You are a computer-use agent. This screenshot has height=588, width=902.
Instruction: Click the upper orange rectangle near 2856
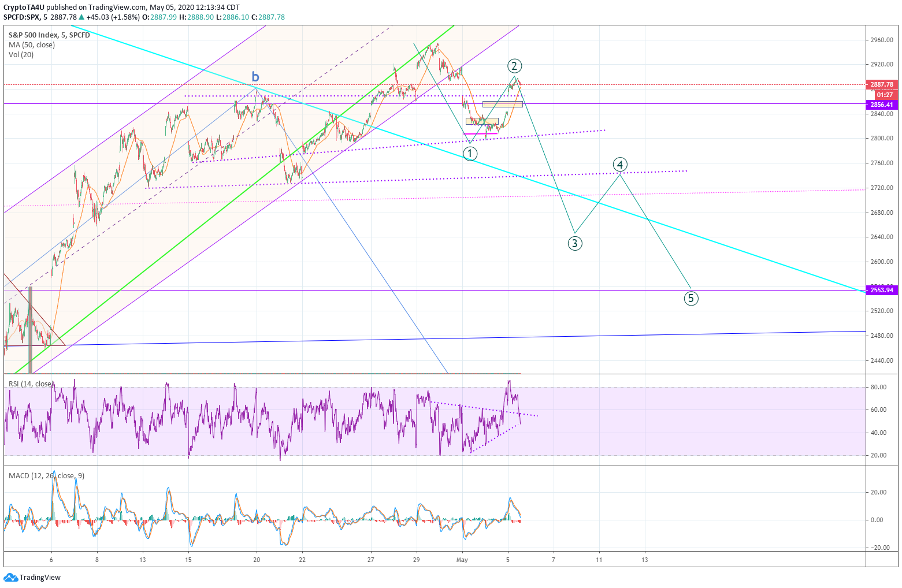pos(502,105)
